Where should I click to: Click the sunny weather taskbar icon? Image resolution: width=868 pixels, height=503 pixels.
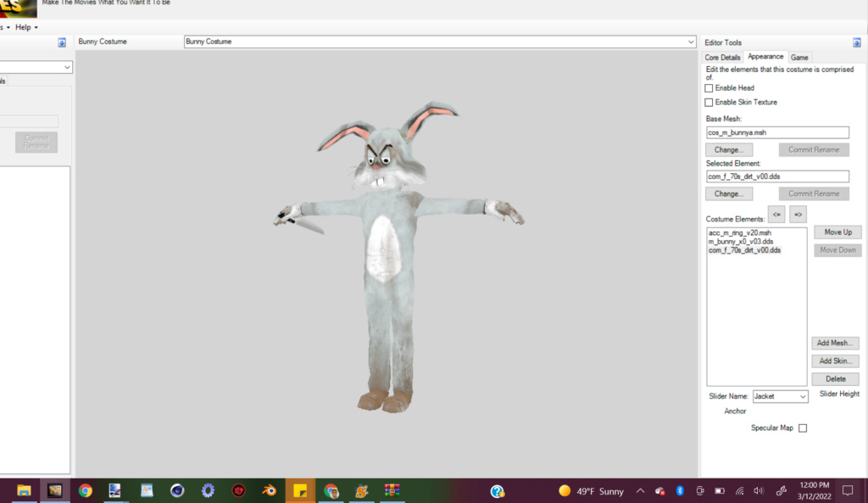(x=565, y=491)
